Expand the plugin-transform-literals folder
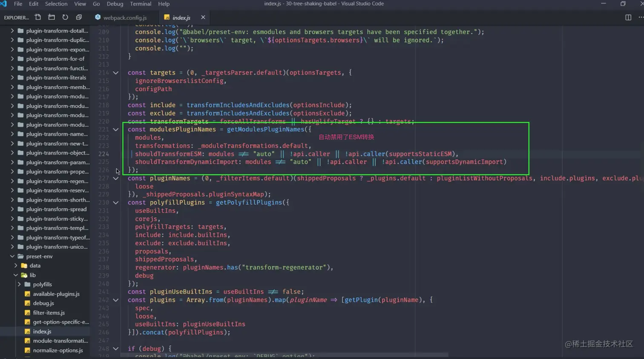Image resolution: width=644 pixels, height=359 pixels. click(12, 78)
